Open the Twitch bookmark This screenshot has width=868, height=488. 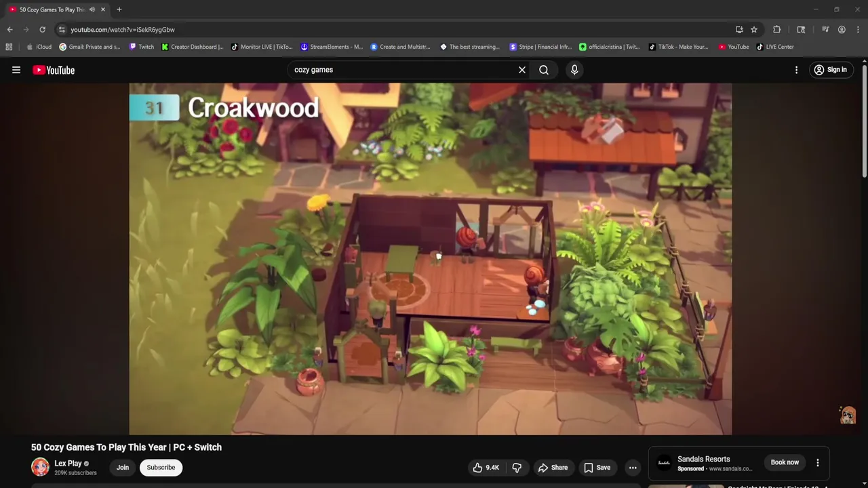141,47
